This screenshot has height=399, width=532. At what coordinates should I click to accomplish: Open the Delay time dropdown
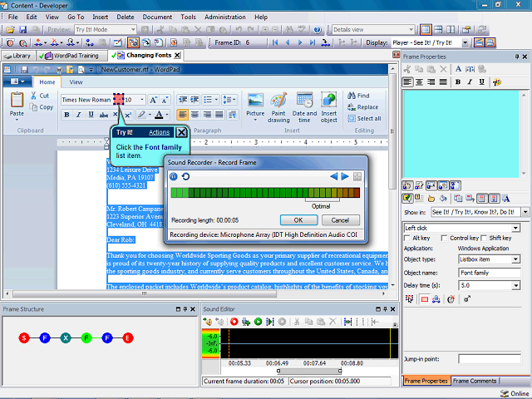tap(515, 286)
